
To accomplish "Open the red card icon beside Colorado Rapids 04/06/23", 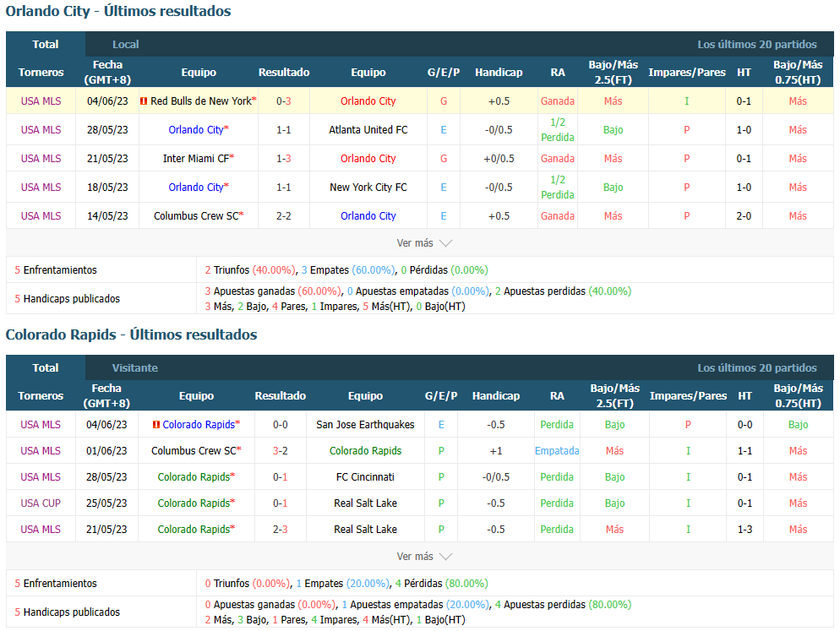I will pos(155,425).
